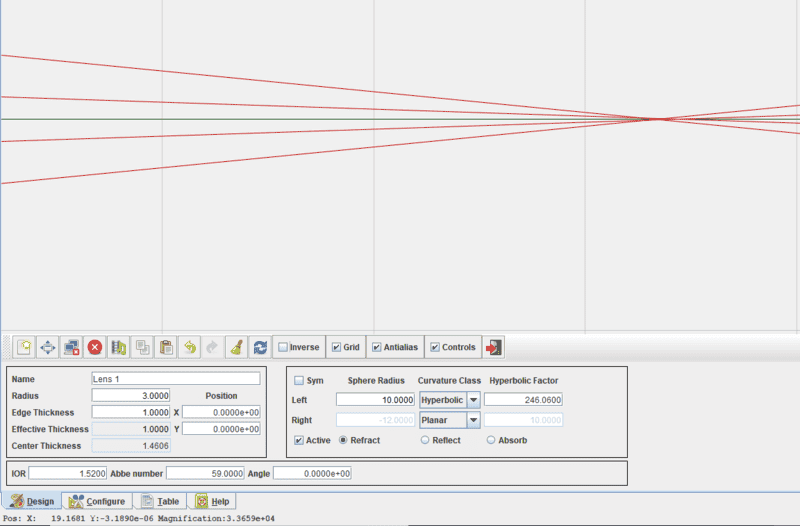The height and width of the screenshot is (526, 800).
Task: Click the blue refresh arrows icon
Action: (260, 347)
